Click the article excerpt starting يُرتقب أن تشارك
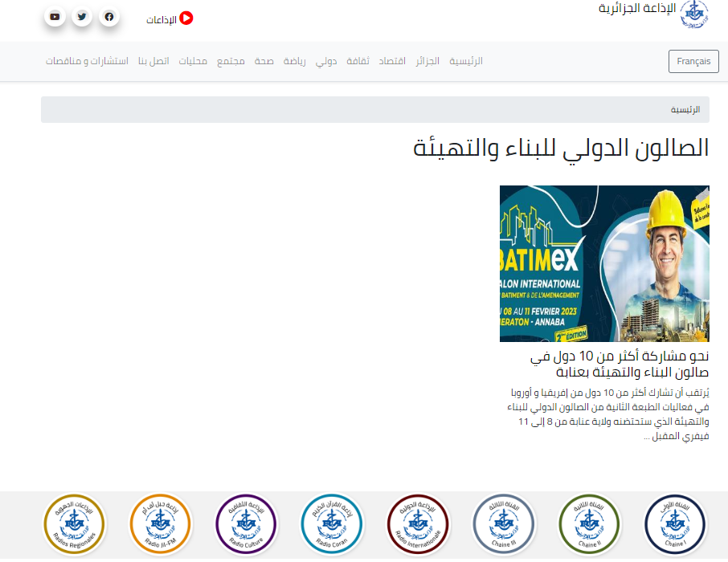This screenshot has width=728, height=562. pos(608,414)
